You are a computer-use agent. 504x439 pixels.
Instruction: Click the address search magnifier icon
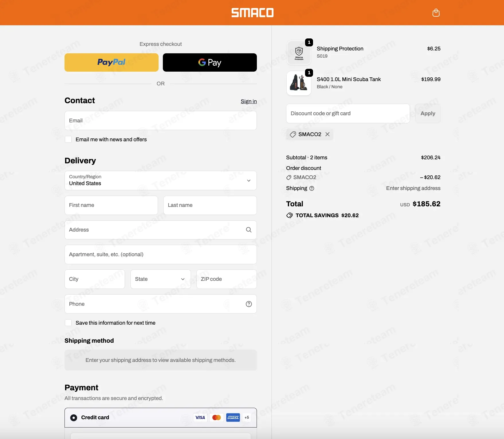pyautogui.click(x=249, y=230)
